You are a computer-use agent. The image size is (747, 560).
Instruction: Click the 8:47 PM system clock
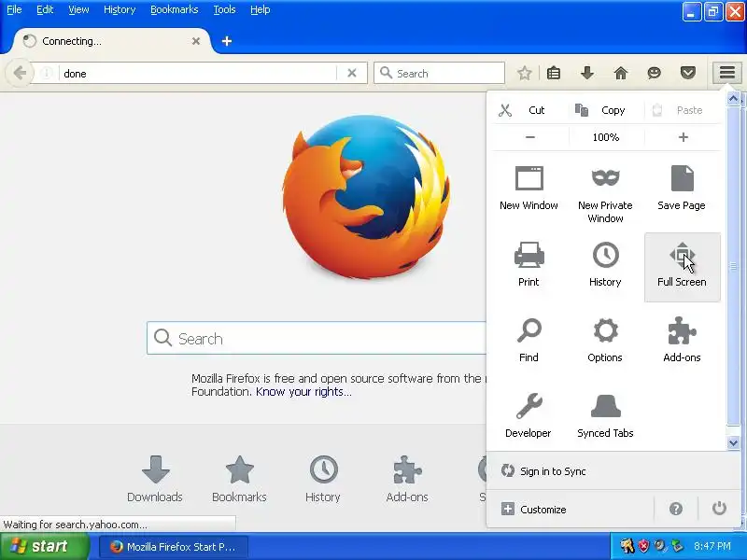coord(712,546)
